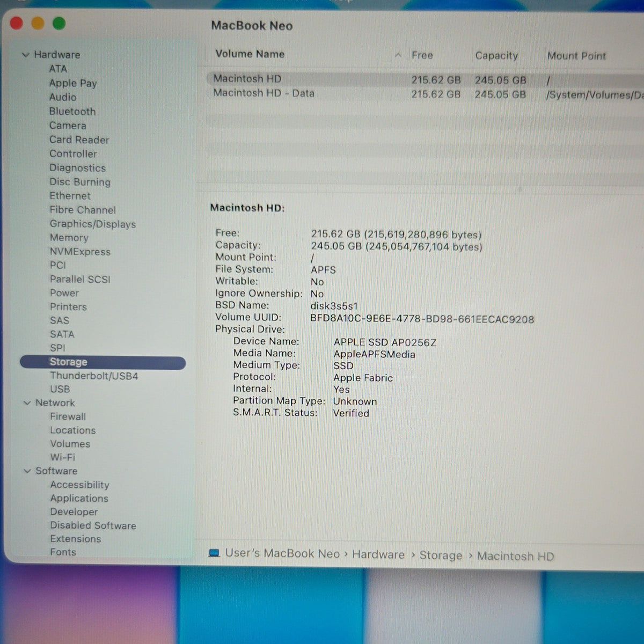Click the Volume Name sort arrow

click(398, 55)
